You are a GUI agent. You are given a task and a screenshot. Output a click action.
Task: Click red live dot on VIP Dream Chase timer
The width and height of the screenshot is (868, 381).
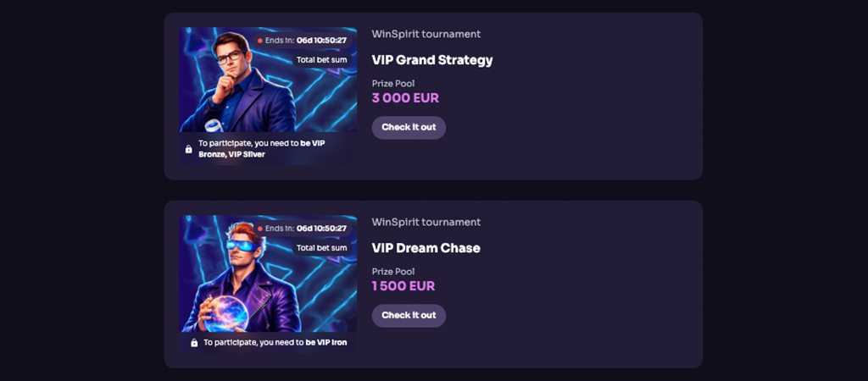click(260, 229)
